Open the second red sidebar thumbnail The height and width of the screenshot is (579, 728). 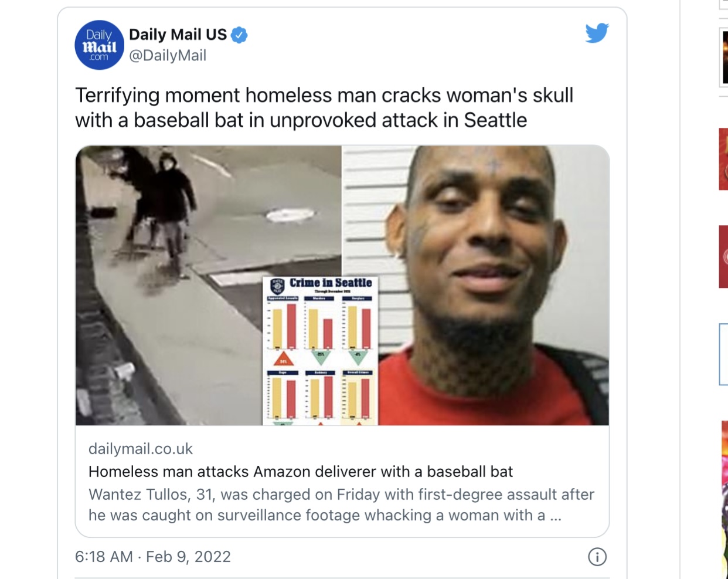click(x=724, y=257)
